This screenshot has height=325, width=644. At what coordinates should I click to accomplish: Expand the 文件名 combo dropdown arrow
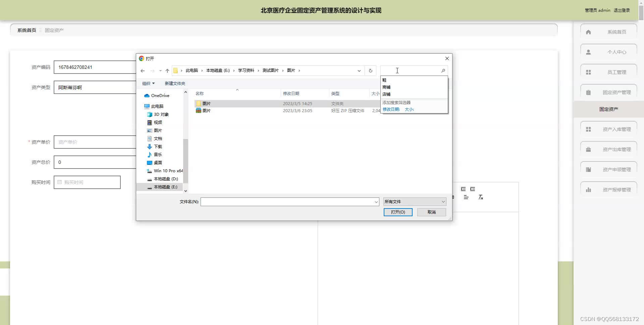[376, 202]
